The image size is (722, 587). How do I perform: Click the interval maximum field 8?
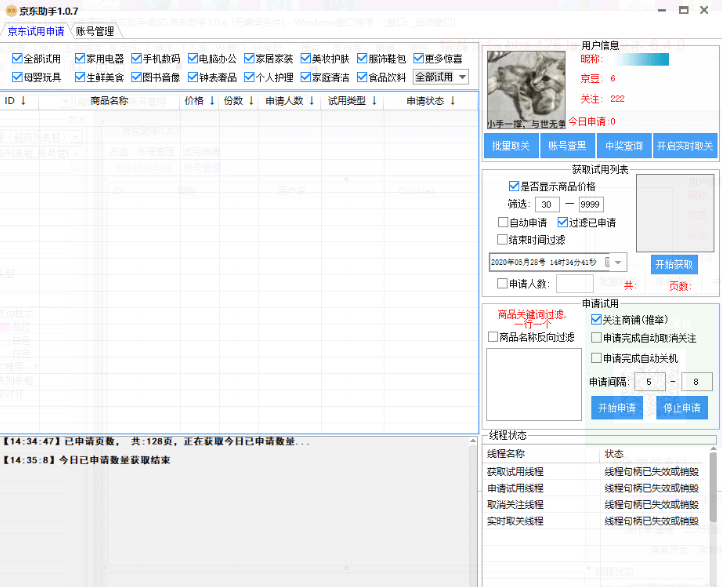pos(697,382)
